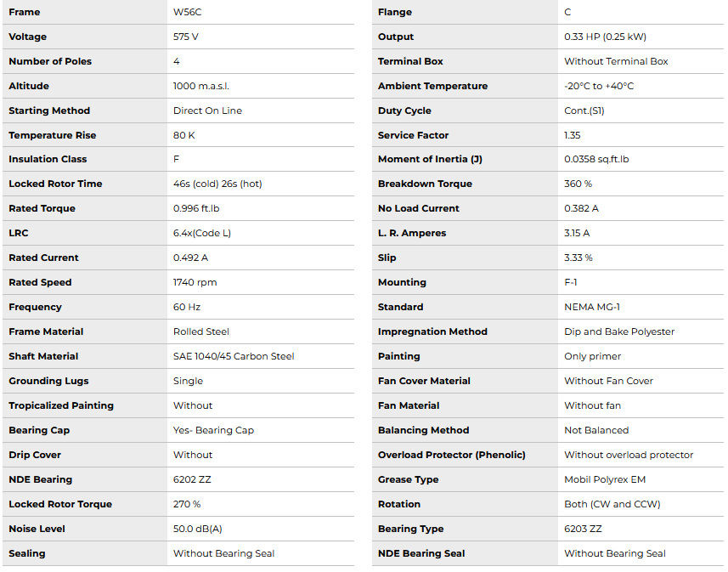Image resolution: width=728 pixels, height=572 pixels.
Task: Select the Starting Method value Direct On Line
Action: click(x=207, y=111)
